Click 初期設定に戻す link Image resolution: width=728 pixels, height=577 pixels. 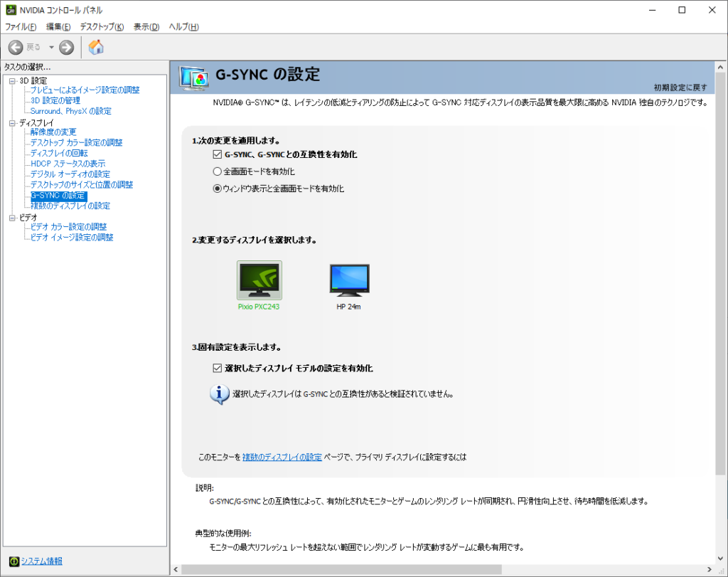680,88
